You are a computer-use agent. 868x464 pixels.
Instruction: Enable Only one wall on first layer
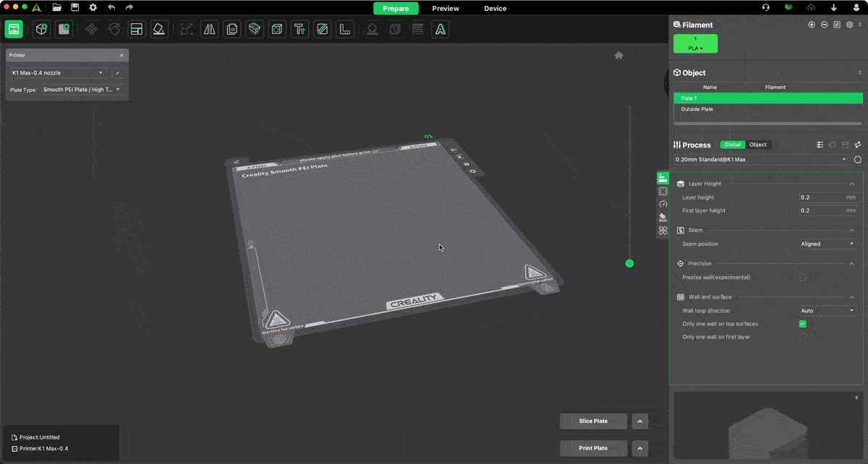(x=803, y=338)
